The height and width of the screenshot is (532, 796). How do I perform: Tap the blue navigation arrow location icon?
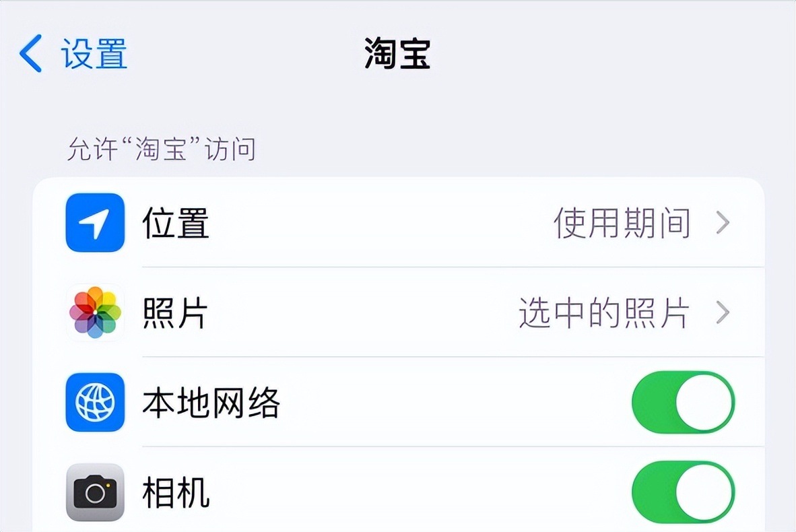point(94,222)
